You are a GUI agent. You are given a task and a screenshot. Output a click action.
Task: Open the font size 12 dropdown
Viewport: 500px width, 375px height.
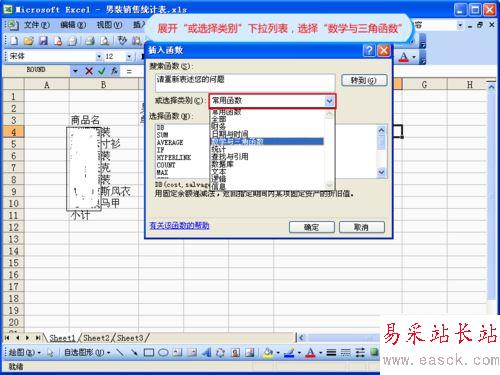tap(129, 57)
